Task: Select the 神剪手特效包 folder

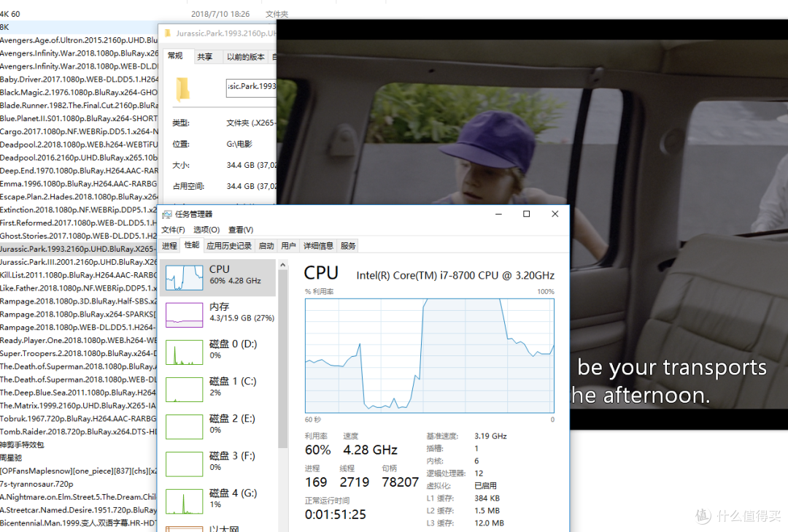Action: tap(22, 445)
